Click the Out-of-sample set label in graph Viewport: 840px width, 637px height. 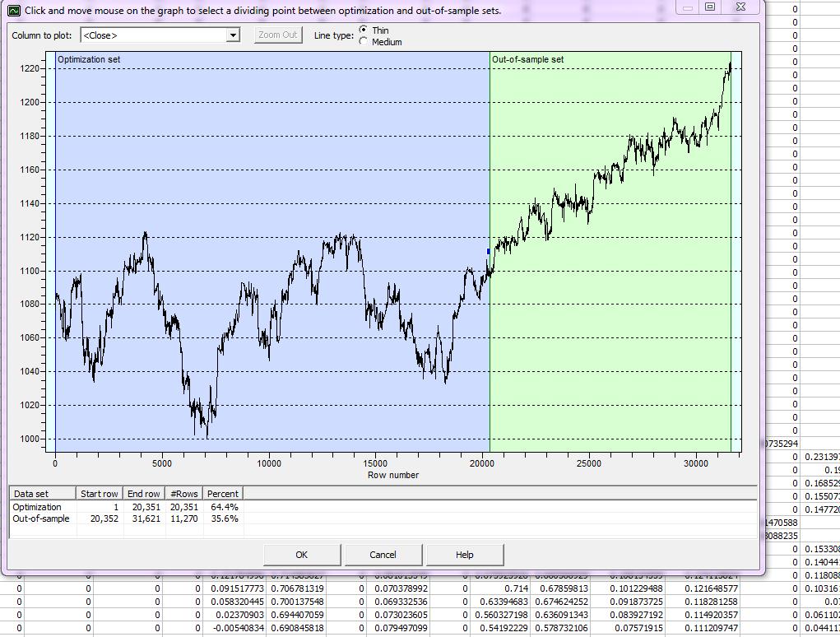coord(527,59)
